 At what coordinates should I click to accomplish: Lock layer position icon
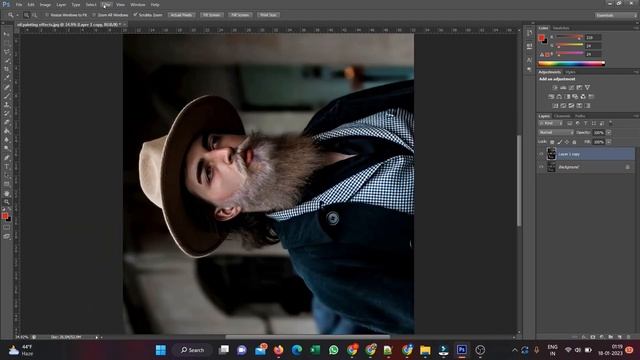567,142
